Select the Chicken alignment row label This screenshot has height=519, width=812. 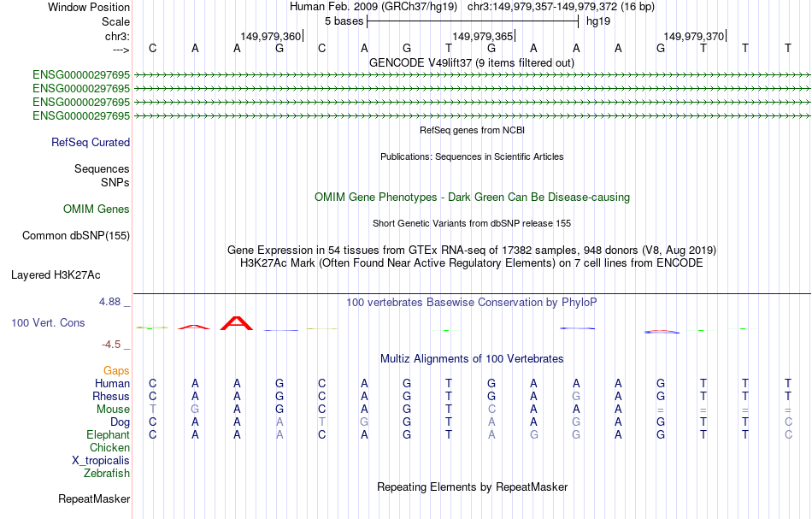[109, 447]
